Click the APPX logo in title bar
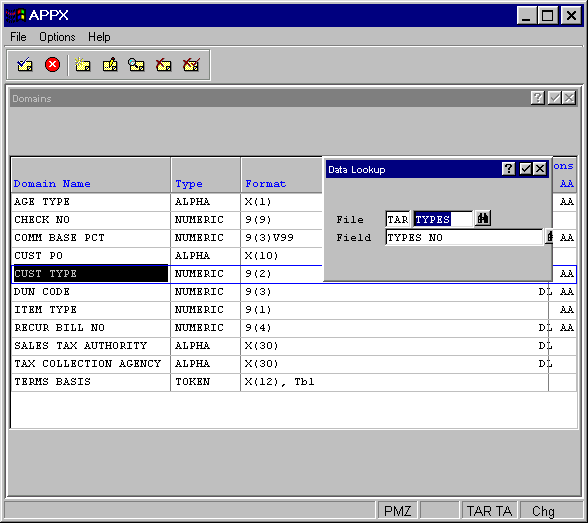588x523 pixels. coord(15,15)
